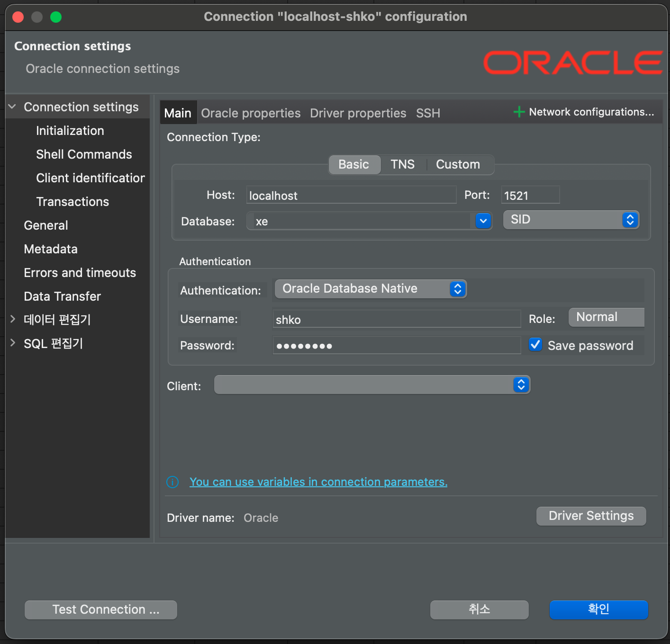The width and height of the screenshot is (670, 644).
Task: Select Connection settings in the sidebar tree
Action: [x=81, y=107]
